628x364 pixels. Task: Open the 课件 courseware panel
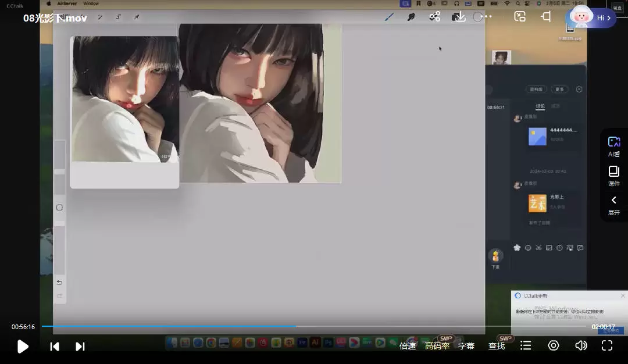point(614,176)
